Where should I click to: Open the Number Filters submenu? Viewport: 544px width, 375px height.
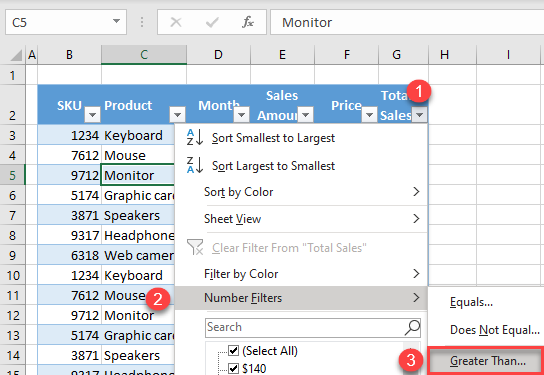point(301,298)
